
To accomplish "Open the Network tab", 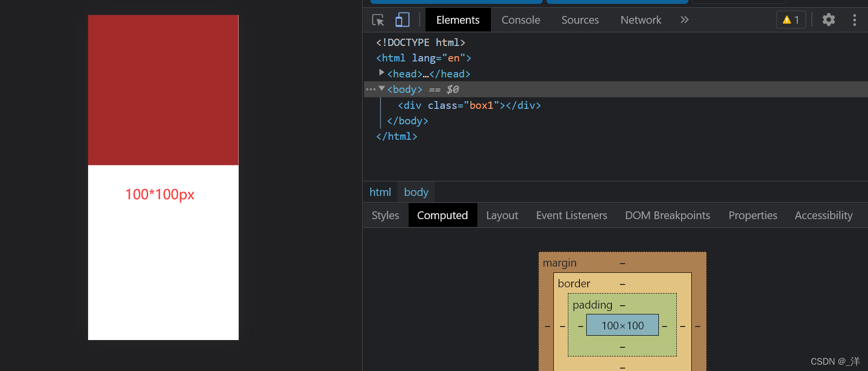I will pyautogui.click(x=641, y=20).
